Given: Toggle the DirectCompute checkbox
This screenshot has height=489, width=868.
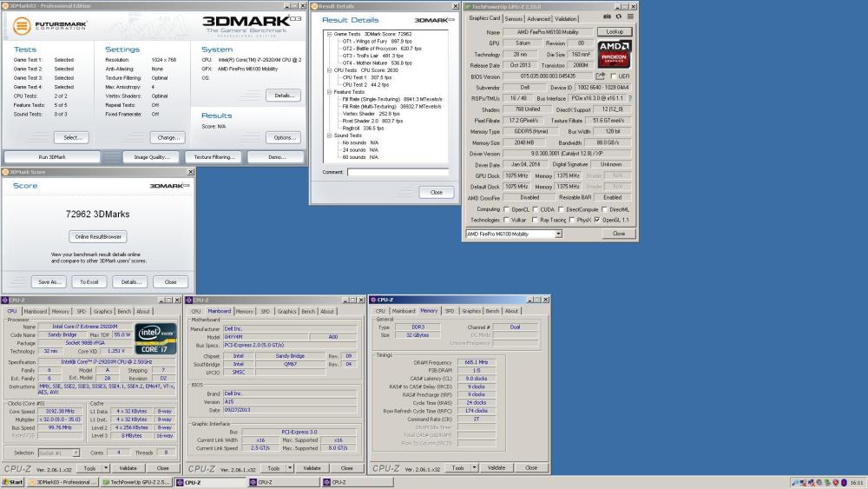Looking at the screenshot, I should click(x=561, y=209).
